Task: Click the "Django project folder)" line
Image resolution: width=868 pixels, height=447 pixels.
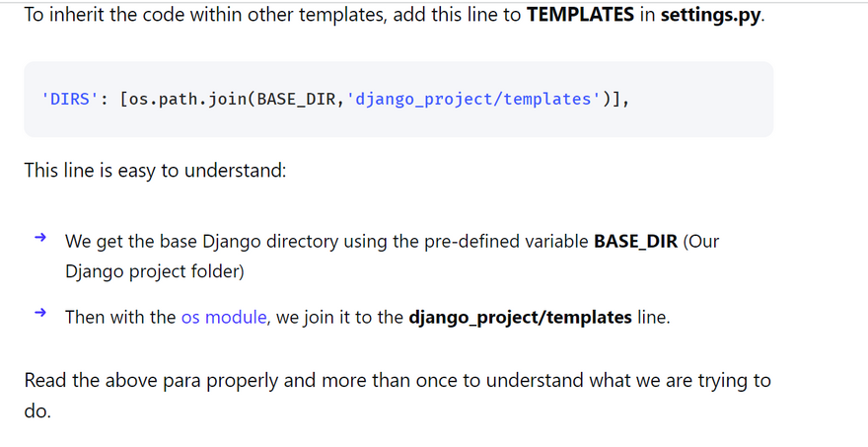Action: coord(154,270)
